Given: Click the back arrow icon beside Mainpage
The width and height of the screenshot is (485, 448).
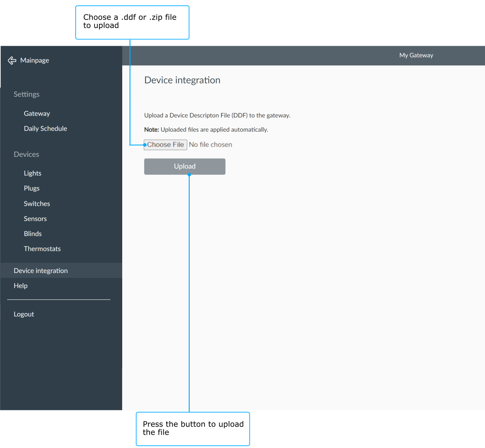Looking at the screenshot, I should (x=12, y=61).
